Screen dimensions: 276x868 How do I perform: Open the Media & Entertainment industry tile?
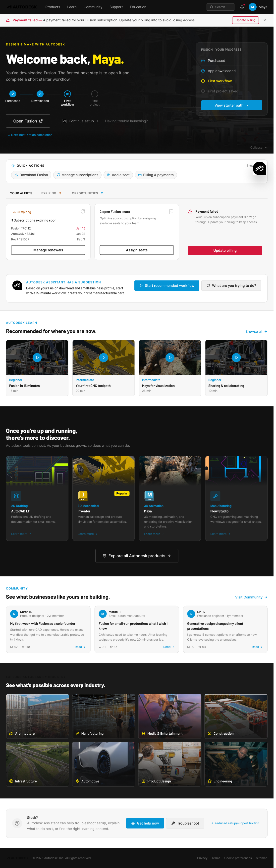pyautogui.click(x=170, y=716)
